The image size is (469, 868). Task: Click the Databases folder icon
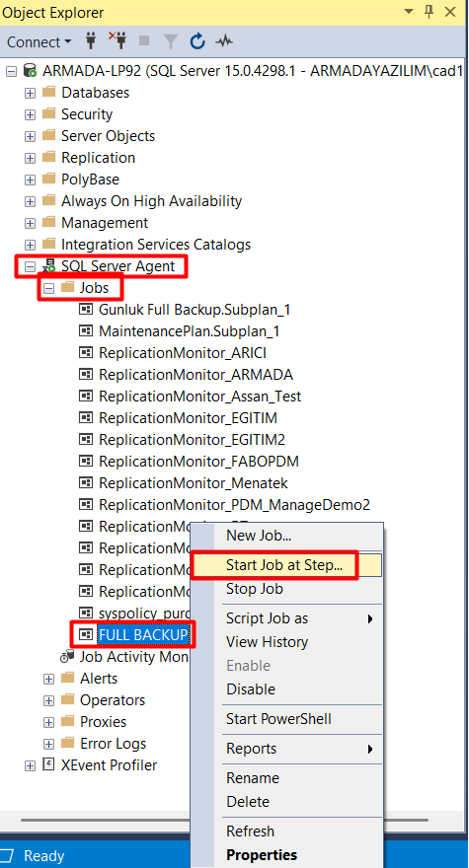pyautogui.click(x=48, y=92)
